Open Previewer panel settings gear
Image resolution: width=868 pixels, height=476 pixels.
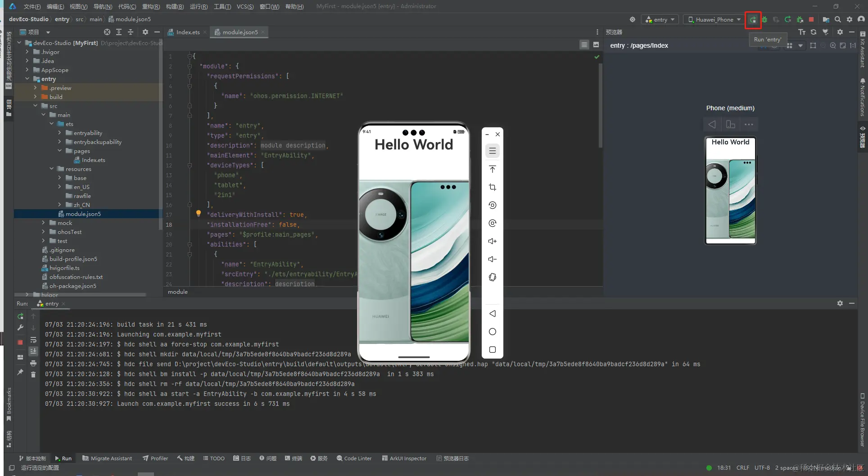pyautogui.click(x=840, y=32)
